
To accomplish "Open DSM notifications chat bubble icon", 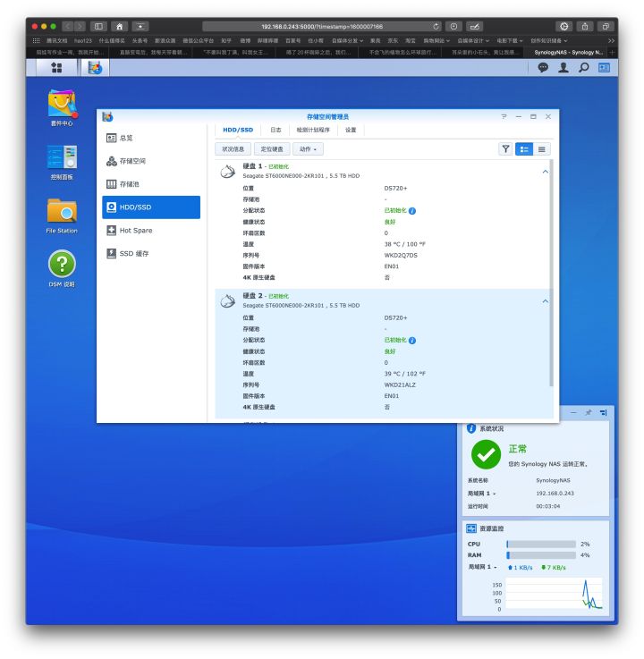I will coord(543,67).
